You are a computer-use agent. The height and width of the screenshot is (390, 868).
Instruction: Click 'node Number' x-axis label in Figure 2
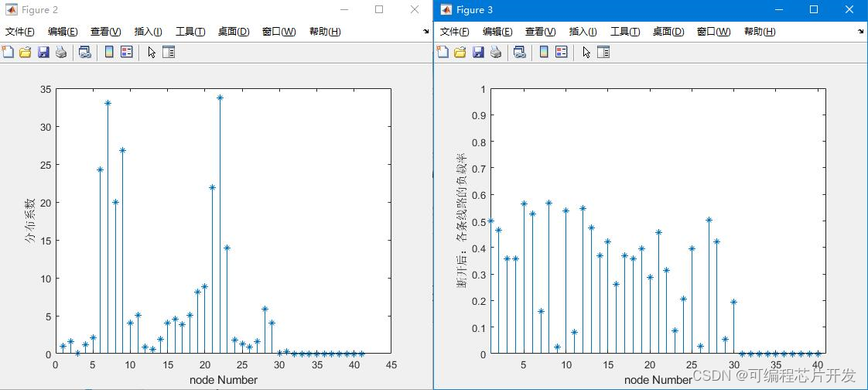tap(224, 380)
